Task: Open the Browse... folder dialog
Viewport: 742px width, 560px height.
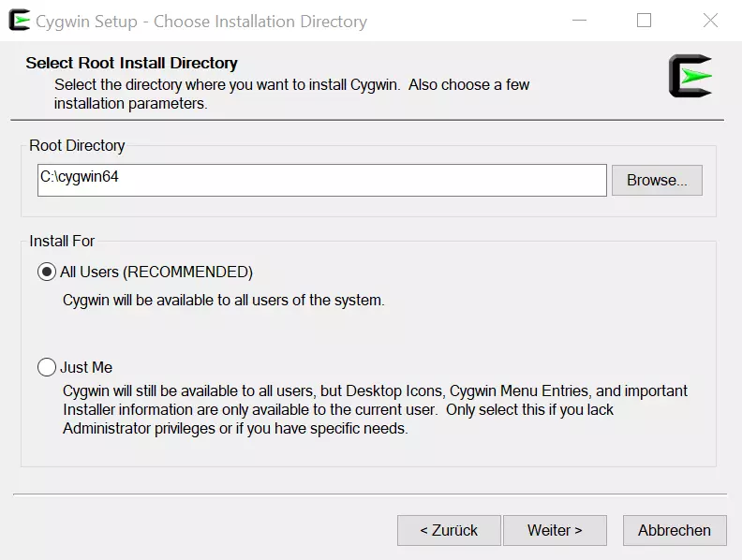Action: [657, 180]
